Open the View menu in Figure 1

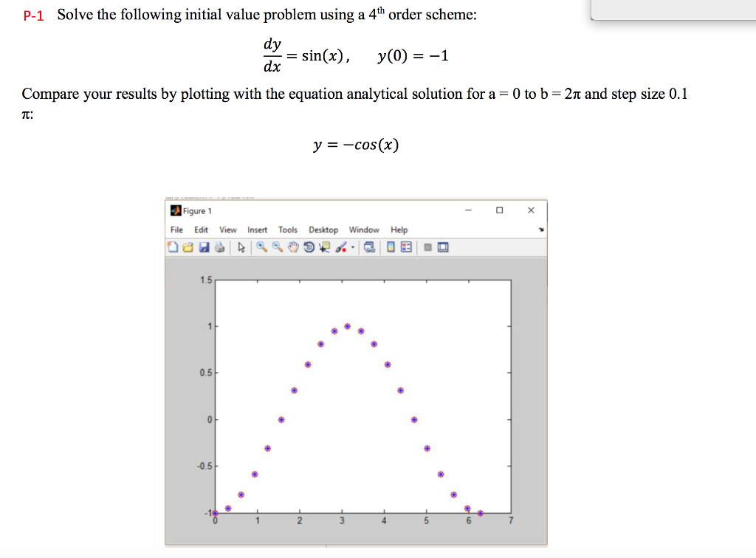(x=228, y=230)
